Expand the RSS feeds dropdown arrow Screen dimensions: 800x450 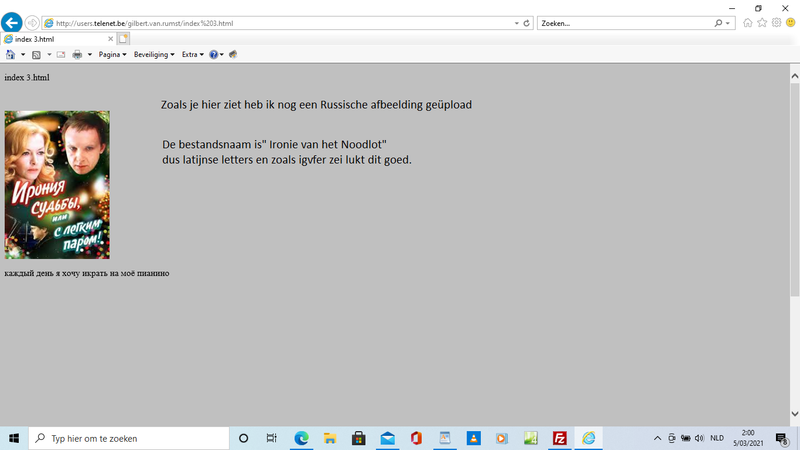coord(49,55)
